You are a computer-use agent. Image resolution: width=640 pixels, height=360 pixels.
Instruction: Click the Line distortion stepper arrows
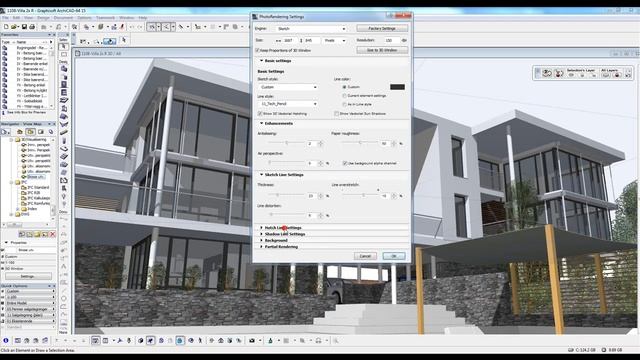320,215
